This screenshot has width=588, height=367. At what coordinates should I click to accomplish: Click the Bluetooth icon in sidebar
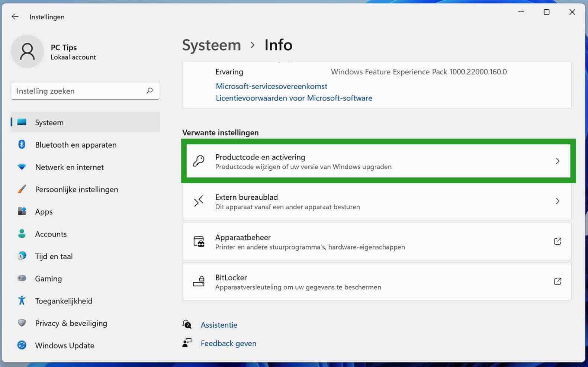click(x=22, y=144)
